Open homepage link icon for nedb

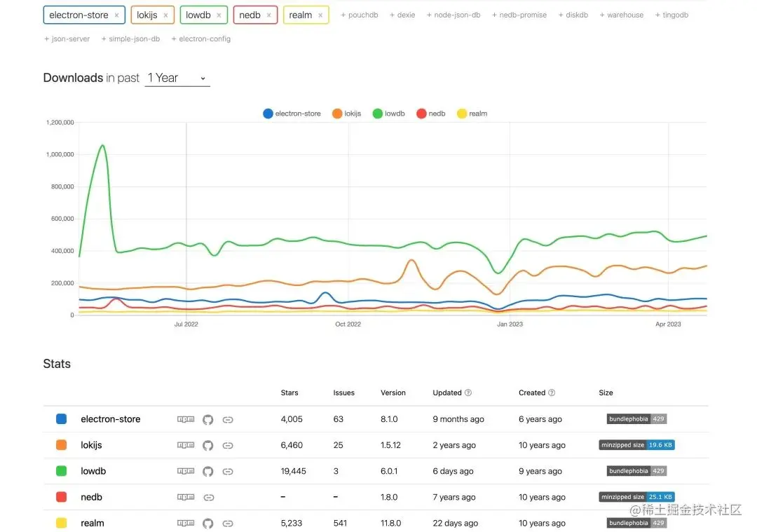209,497
